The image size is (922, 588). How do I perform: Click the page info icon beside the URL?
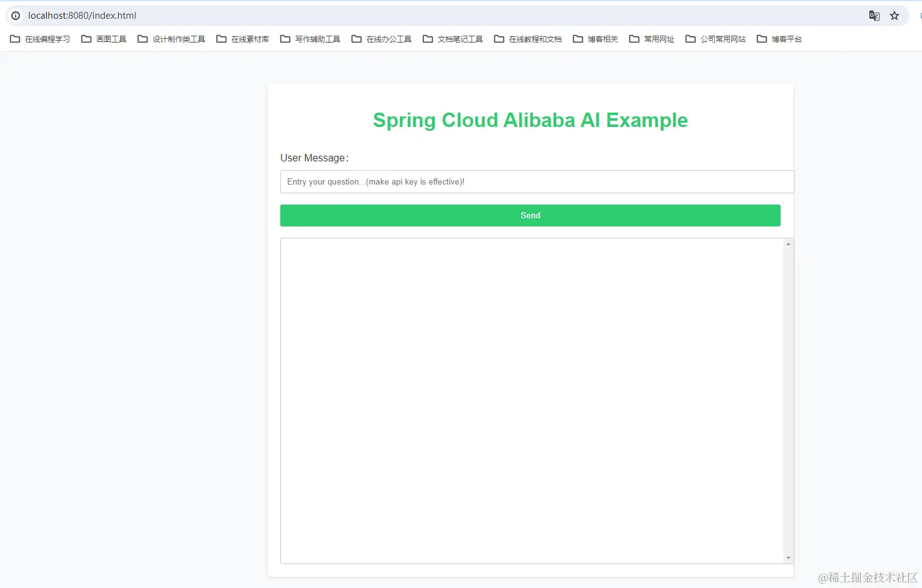pos(14,16)
